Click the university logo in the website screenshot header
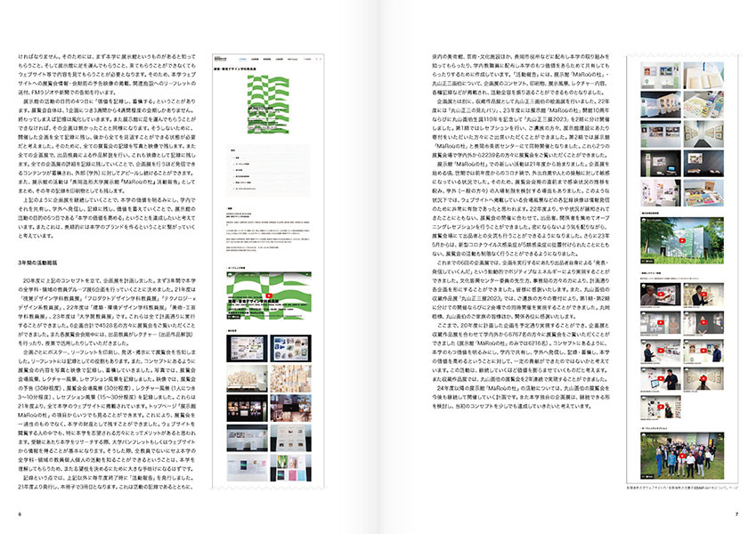Viewport: 756px width, 534px height. (x=221, y=59)
